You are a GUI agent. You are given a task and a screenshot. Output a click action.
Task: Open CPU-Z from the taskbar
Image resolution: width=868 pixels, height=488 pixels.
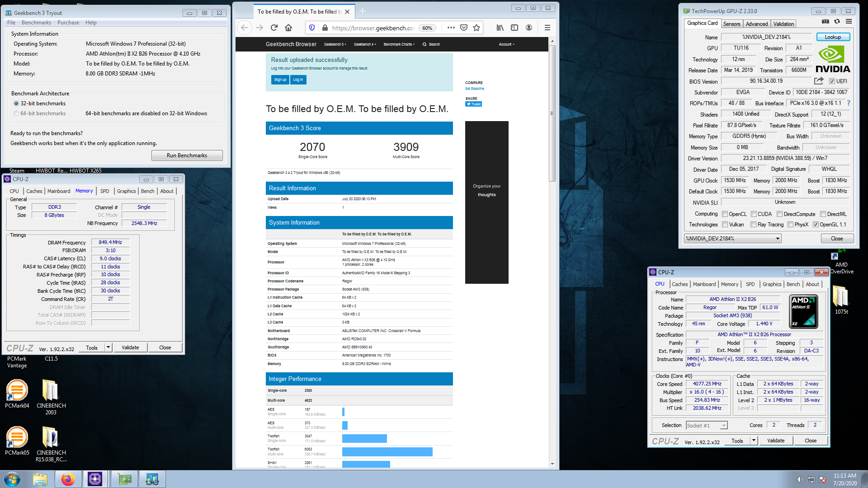point(95,479)
